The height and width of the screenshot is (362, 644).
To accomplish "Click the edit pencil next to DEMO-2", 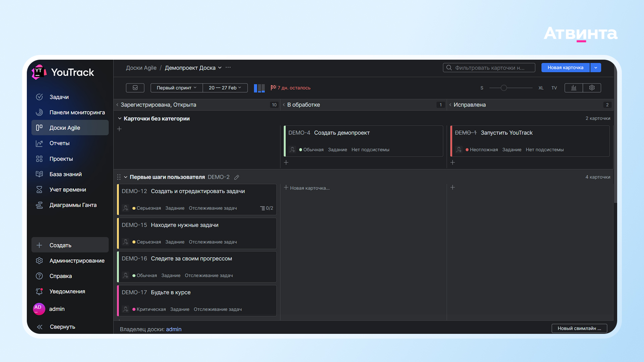I will [x=236, y=177].
